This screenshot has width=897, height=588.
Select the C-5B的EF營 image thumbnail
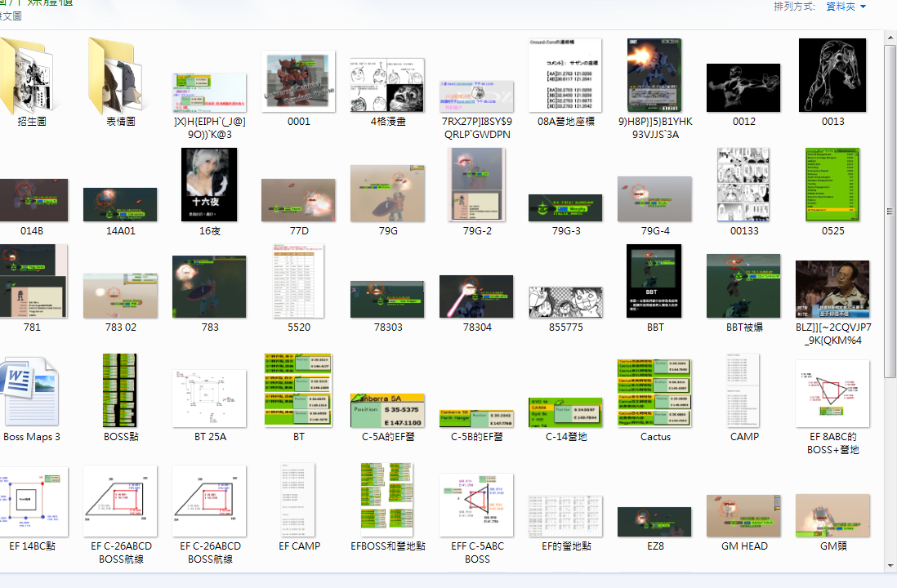476,419
